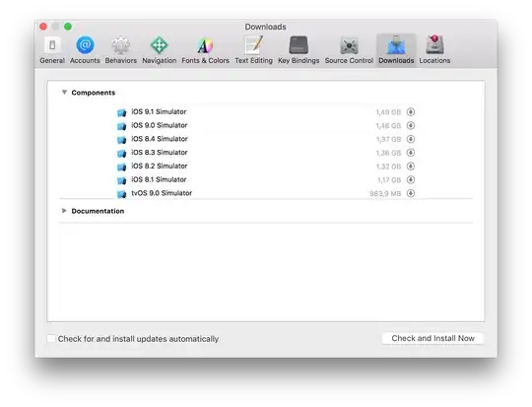The width and height of the screenshot is (532, 407).
Task: Open the Behaviors gear icon pane
Action: point(121,44)
